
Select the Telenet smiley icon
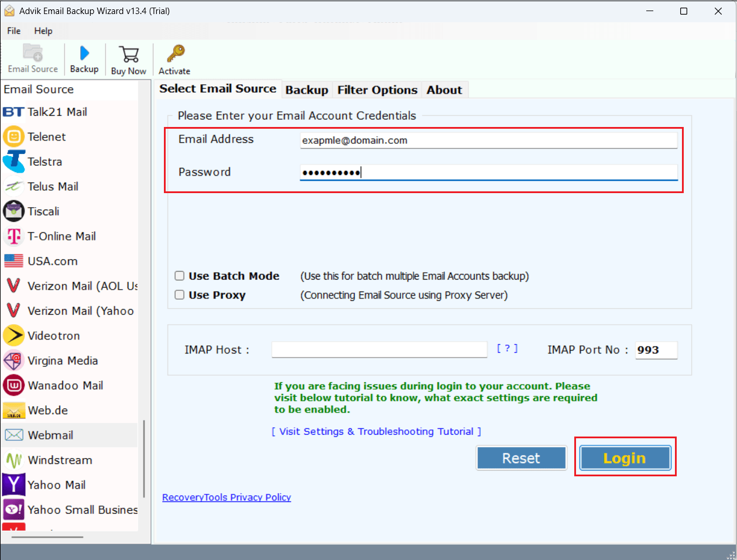coord(13,137)
